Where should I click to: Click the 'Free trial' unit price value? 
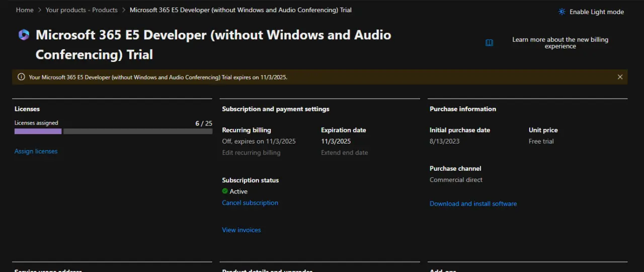(x=541, y=141)
